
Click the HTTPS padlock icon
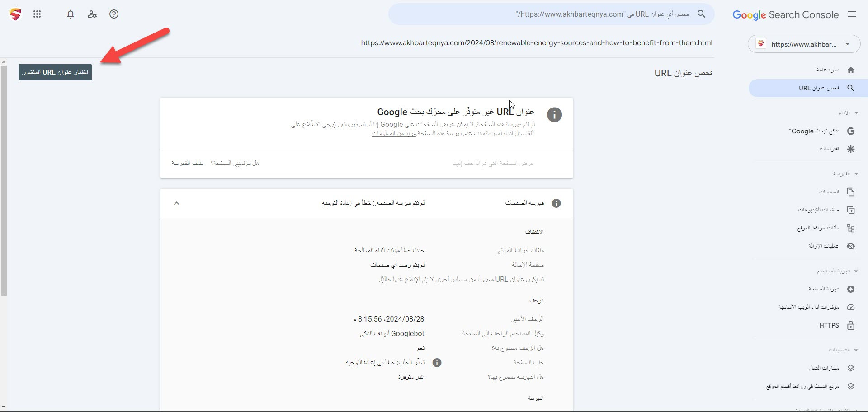(851, 325)
